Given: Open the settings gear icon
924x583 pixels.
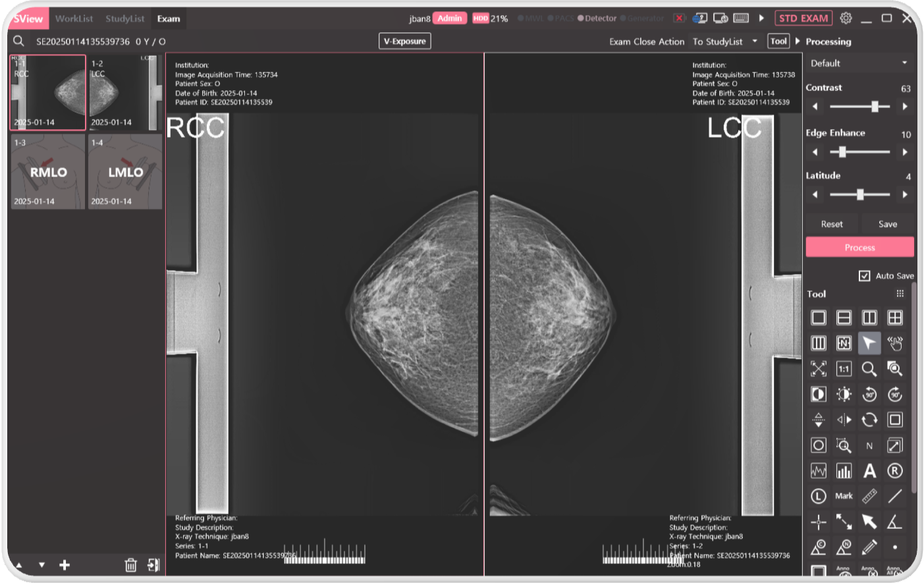Looking at the screenshot, I should [x=846, y=18].
